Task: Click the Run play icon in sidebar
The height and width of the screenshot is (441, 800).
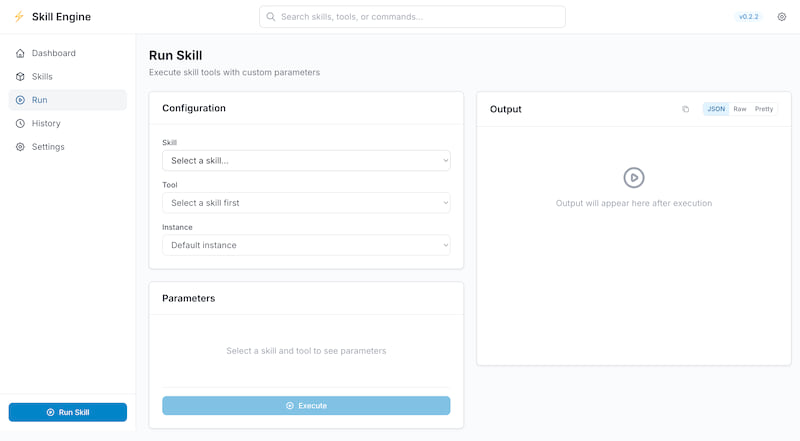Action: [x=21, y=100]
